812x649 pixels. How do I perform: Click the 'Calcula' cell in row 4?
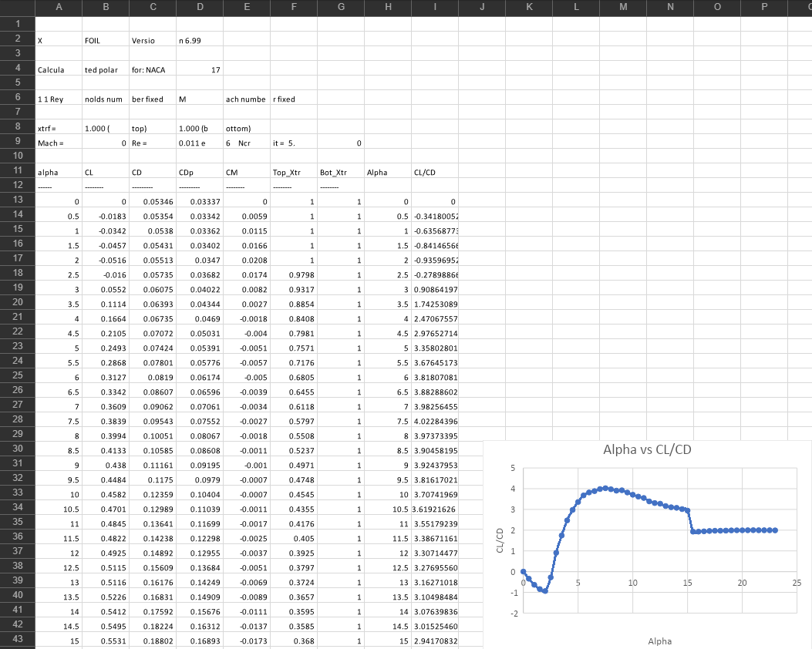point(59,69)
